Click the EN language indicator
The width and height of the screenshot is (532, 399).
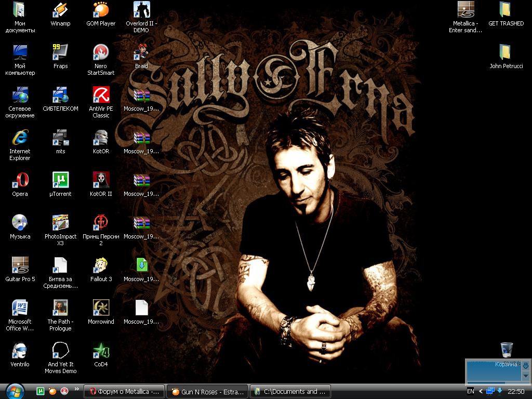click(471, 391)
